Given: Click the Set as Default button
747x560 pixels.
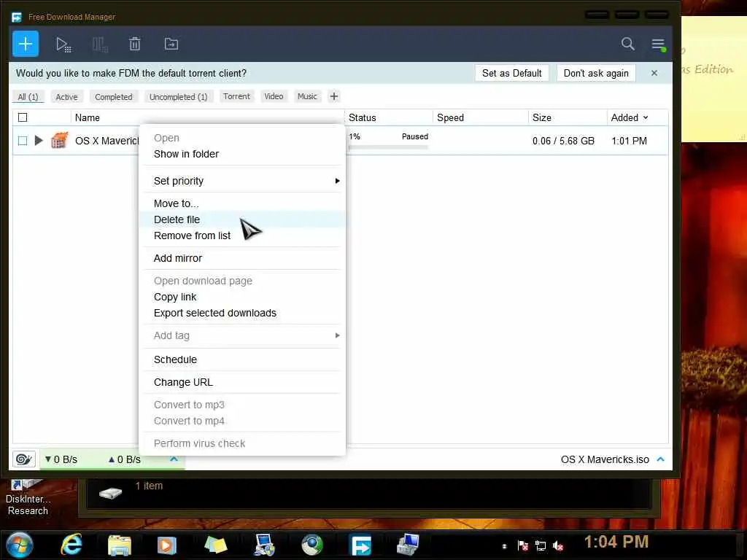Looking at the screenshot, I should pyautogui.click(x=511, y=73).
